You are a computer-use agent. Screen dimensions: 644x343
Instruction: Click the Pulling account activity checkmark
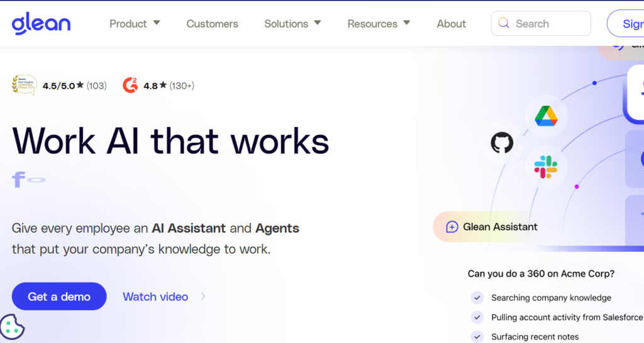point(477,317)
